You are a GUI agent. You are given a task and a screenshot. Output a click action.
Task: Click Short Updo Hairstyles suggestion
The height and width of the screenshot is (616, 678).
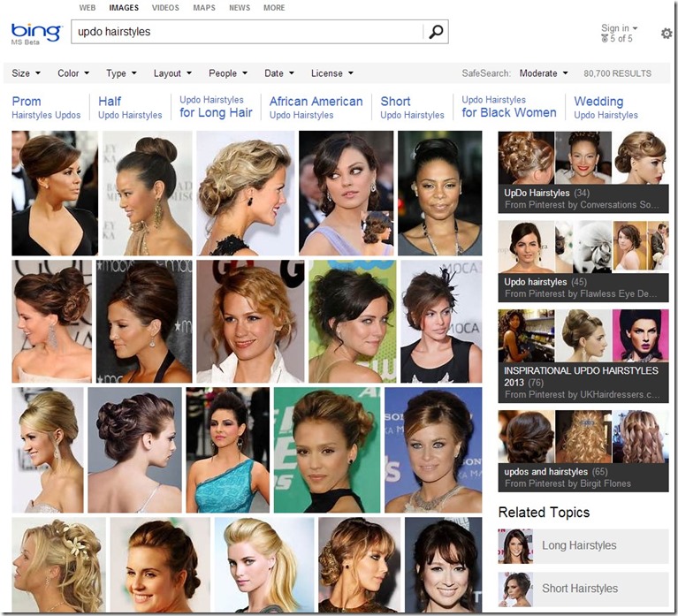[x=412, y=107]
